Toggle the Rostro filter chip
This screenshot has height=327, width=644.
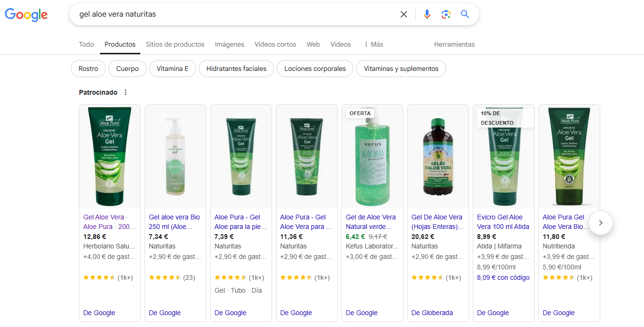coord(88,68)
